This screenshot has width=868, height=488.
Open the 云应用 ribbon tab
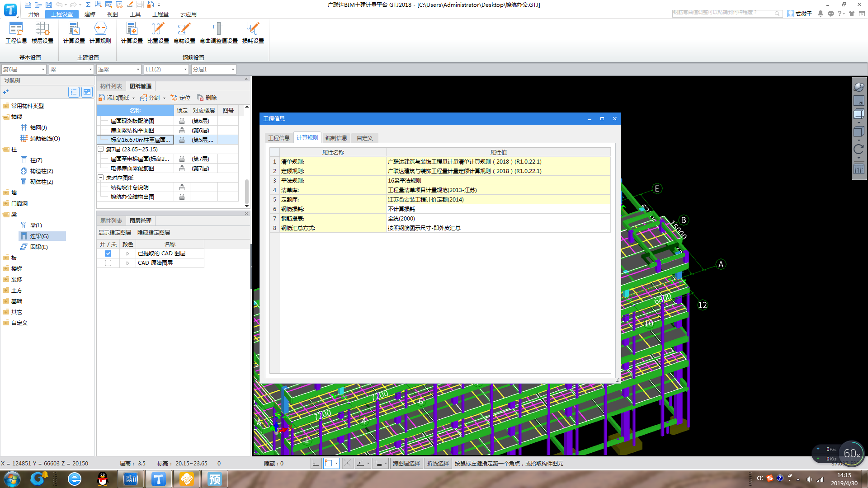click(189, 14)
